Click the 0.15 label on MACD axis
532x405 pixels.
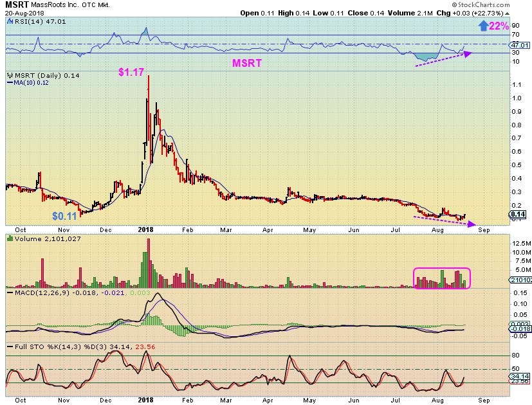520,292
